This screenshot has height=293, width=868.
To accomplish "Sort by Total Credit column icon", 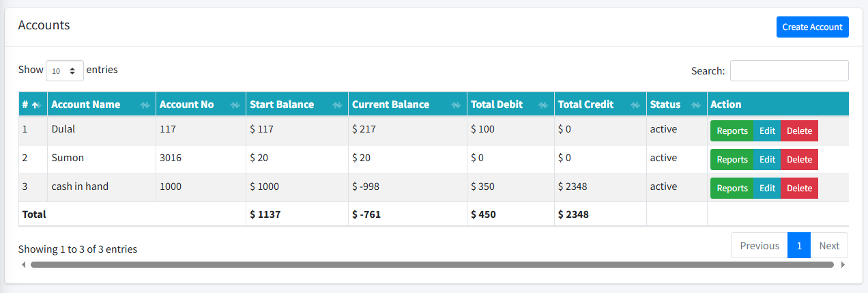I will click(x=635, y=105).
